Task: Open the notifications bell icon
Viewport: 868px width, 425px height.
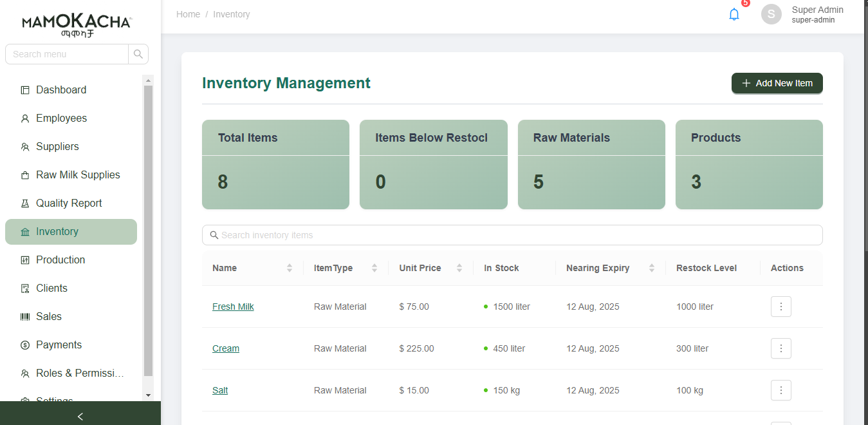Action: [x=734, y=14]
